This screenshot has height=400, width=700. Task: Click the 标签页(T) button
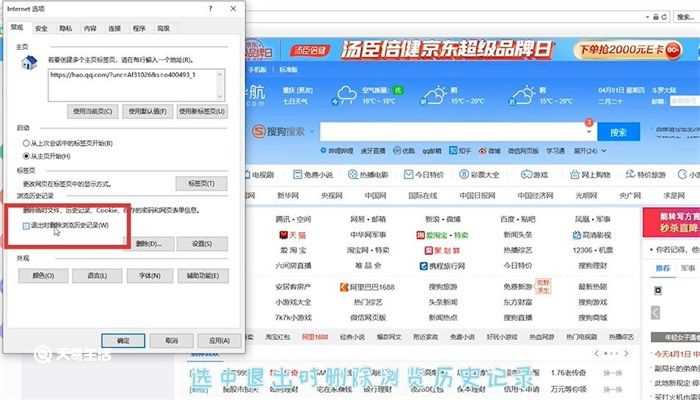pyautogui.click(x=201, y=183)
